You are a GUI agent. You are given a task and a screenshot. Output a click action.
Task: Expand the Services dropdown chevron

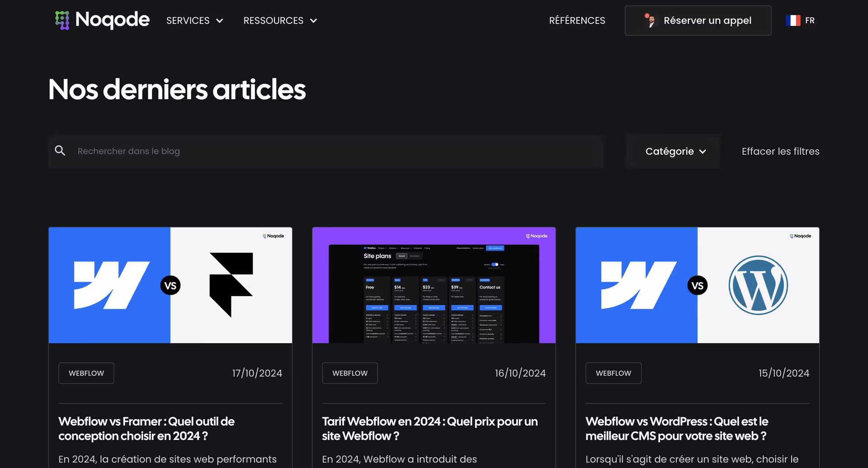[220, 21]
